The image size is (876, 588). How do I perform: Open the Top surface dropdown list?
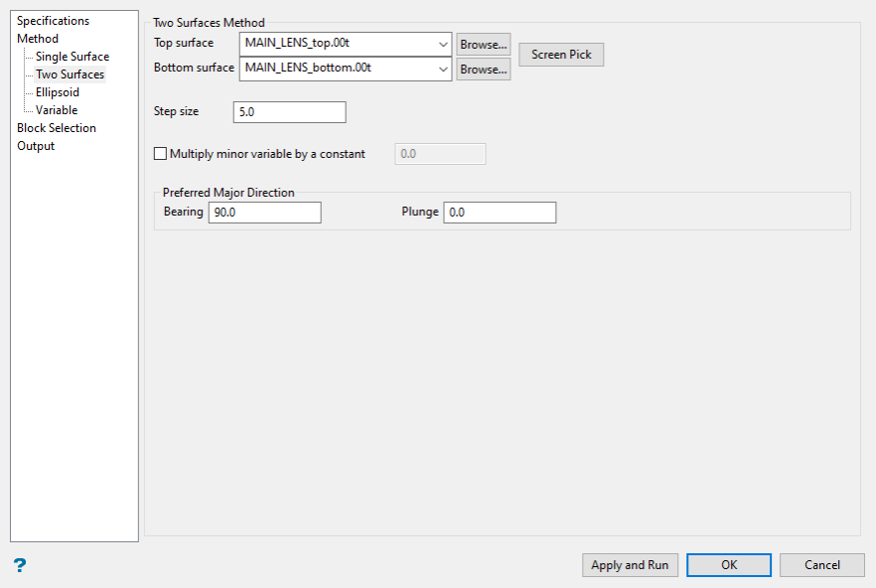point(443,44)
